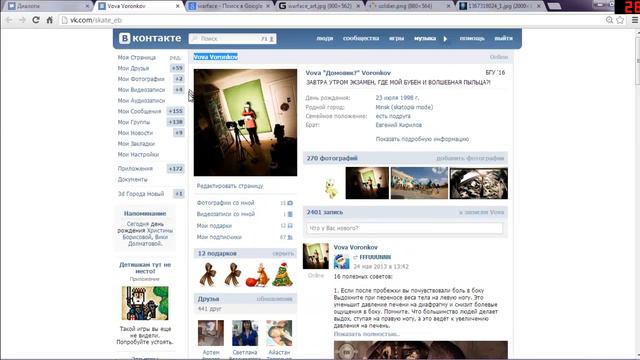640x360 pixels.
Task: Click the +138 groups counter badge
Action: (x=176, y=122)
